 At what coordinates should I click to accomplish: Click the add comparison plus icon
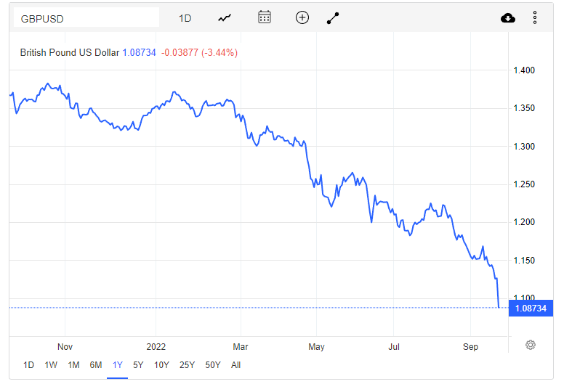tap(302, 17)
